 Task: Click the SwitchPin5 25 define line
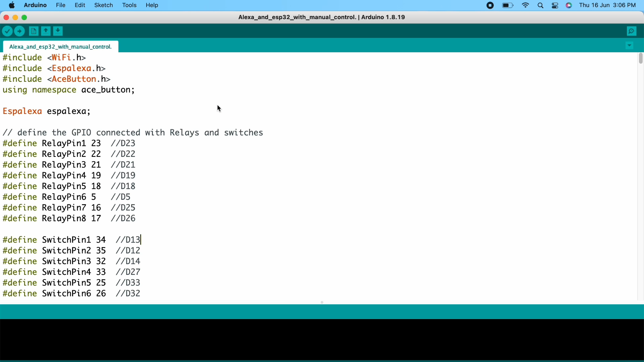[x=72, y=283]
